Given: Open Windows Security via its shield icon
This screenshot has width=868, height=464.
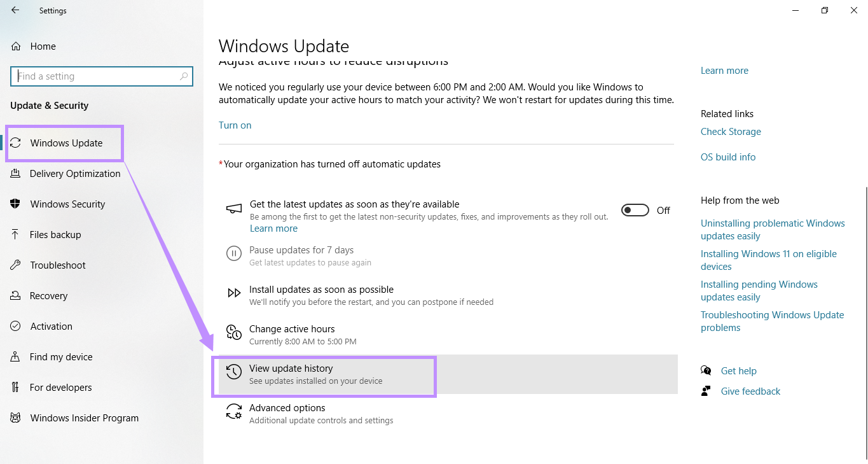Looking at the screenshot, I should click(x=14, y=204).
